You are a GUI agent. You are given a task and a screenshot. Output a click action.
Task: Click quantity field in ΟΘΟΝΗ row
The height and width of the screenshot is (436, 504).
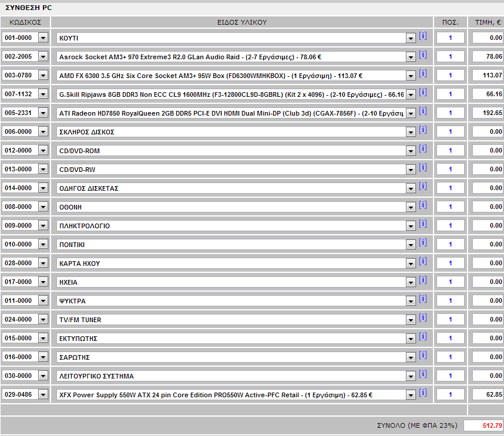click(x=451, y=207)
